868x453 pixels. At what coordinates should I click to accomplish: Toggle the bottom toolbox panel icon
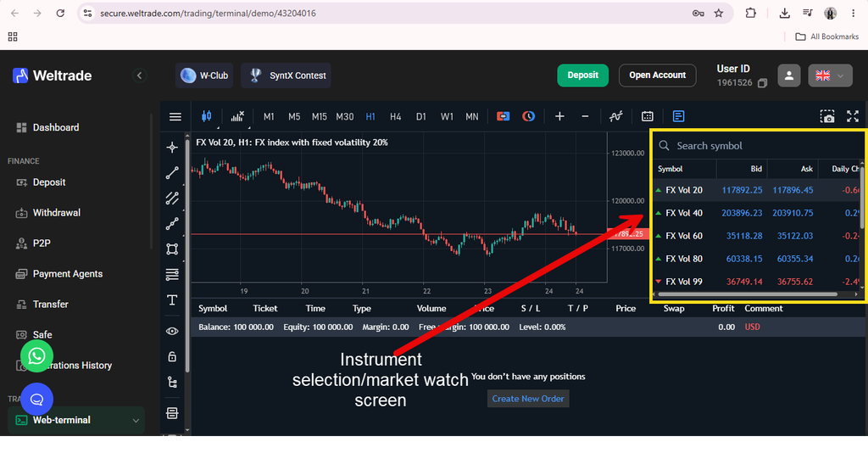coord(172,413)
